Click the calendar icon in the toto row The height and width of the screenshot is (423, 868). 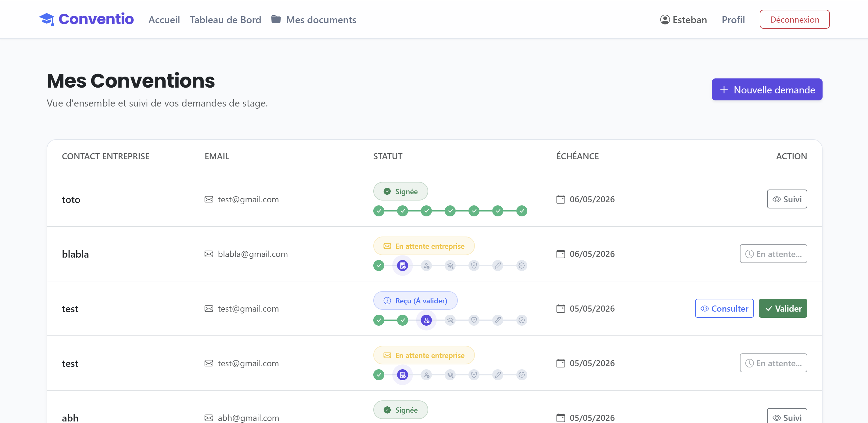pos(561,199)
